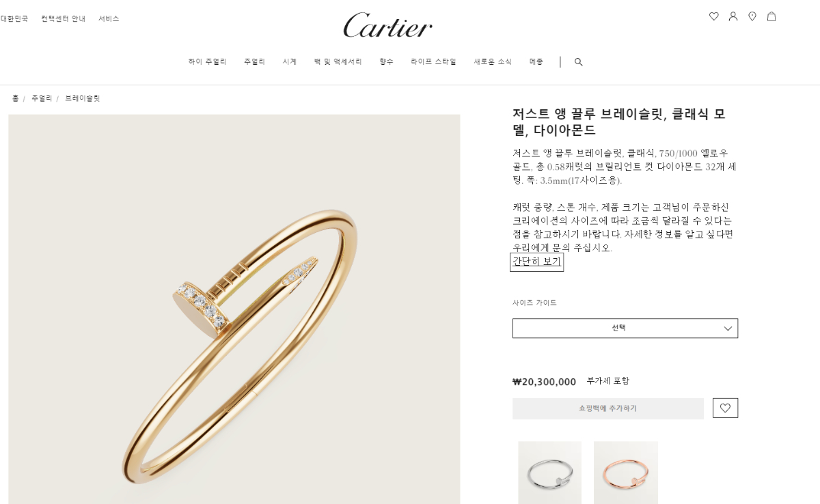Open the 시계 menu item
Image resolution: width=820 pixels, height=504 pixels.
pyautogui.click(x=290, y=61)
